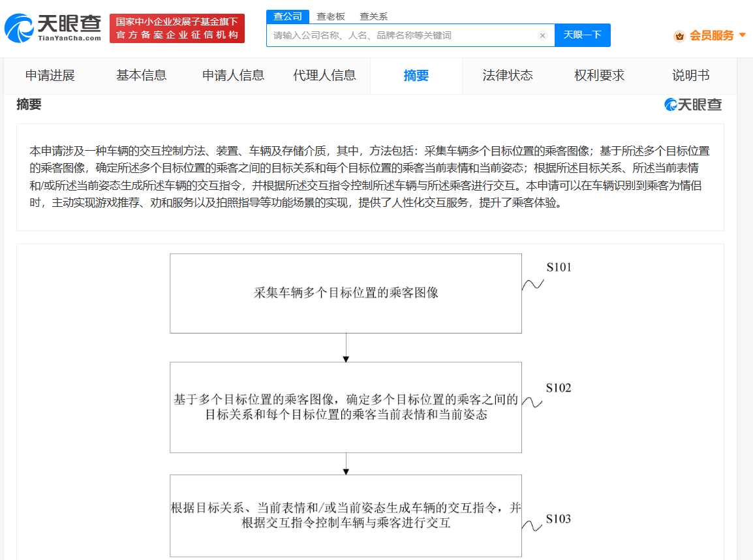The width and height of the screenshot is (753, 560).
Task: Click the TianYanCha logo icon
Action: pos(19,28)
